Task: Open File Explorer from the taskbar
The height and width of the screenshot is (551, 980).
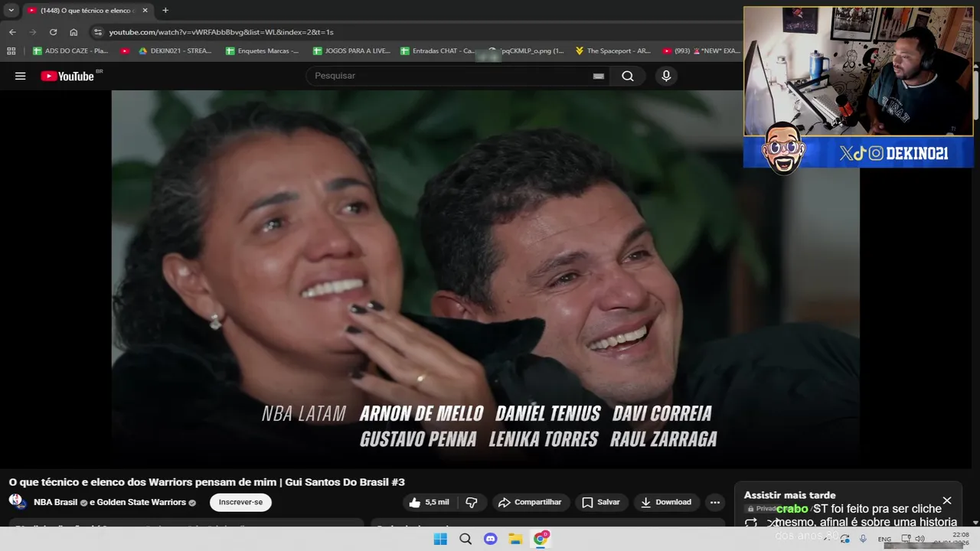Action: (515, 539)
